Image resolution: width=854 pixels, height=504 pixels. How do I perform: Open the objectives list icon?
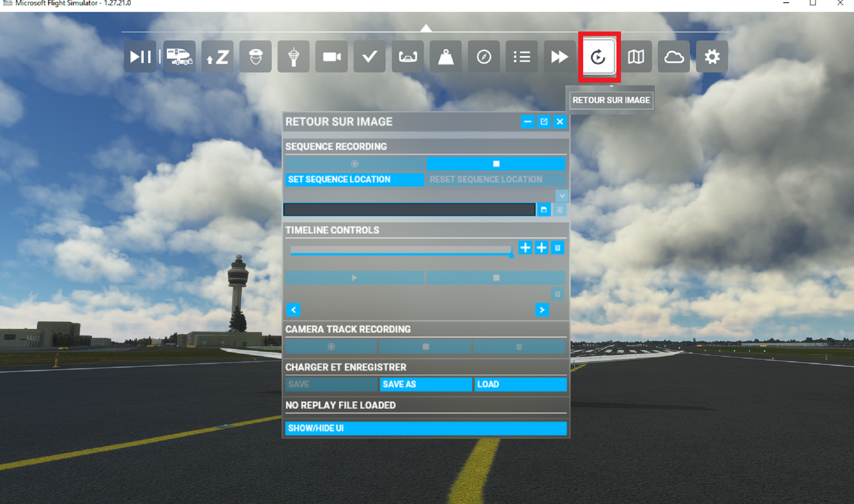click(x=522, y=56)
